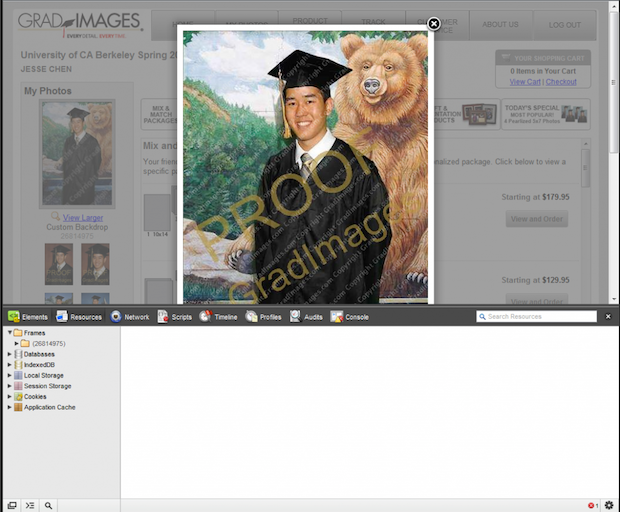Click the magnifier icon beside View Larger
The width and height of the screenshot is (620, 512).
pyautogui.click(x=55, y=216)
